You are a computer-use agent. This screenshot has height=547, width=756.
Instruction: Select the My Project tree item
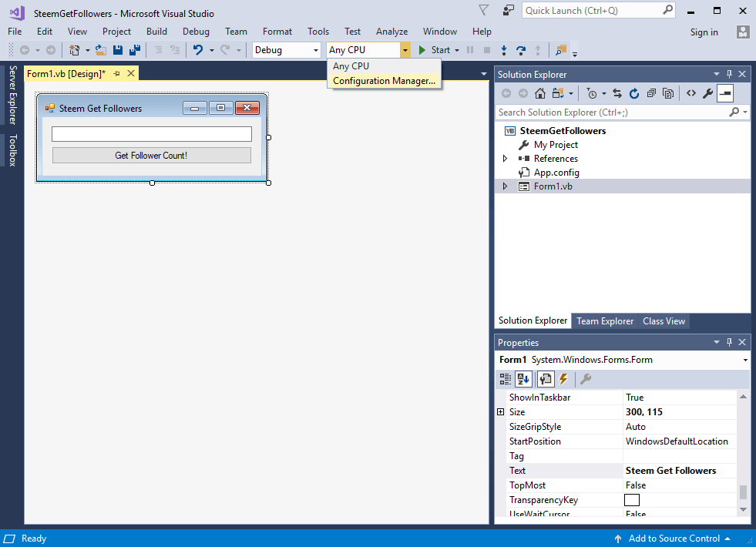pyautogui.click(x=556, y=145)
